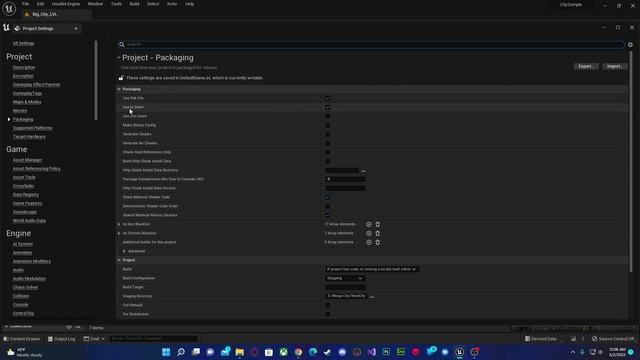This screenshot has width=640, height=360.
Task: Open the Cmd console type dropdown
Action: point(94,339)
